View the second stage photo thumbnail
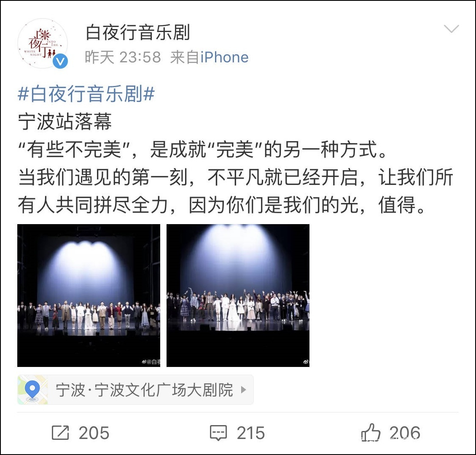Screen dimensions: 476x455 [x=238, y=295]
